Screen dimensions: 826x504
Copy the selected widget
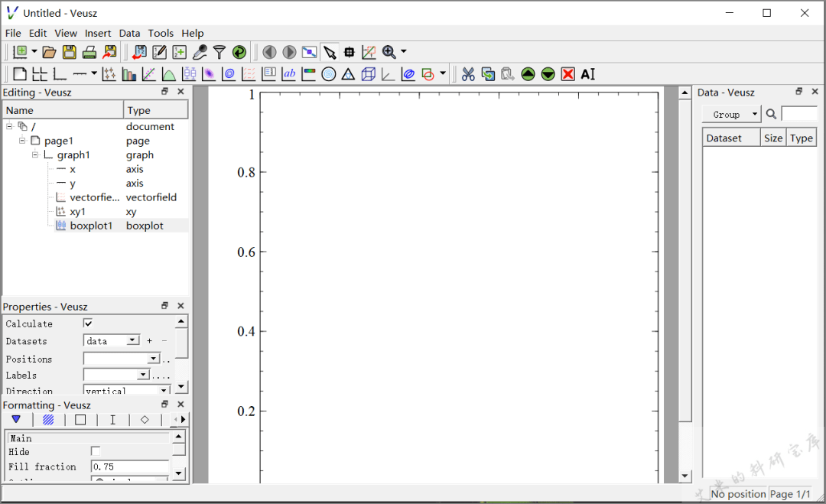pos(488,74)
